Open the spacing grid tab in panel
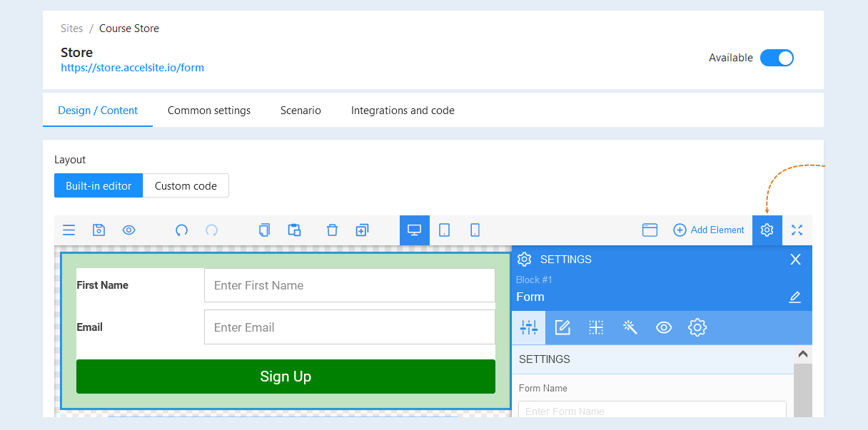Viewport: 868px width, 430px height. pyautogui.click(x=596, y=327)
